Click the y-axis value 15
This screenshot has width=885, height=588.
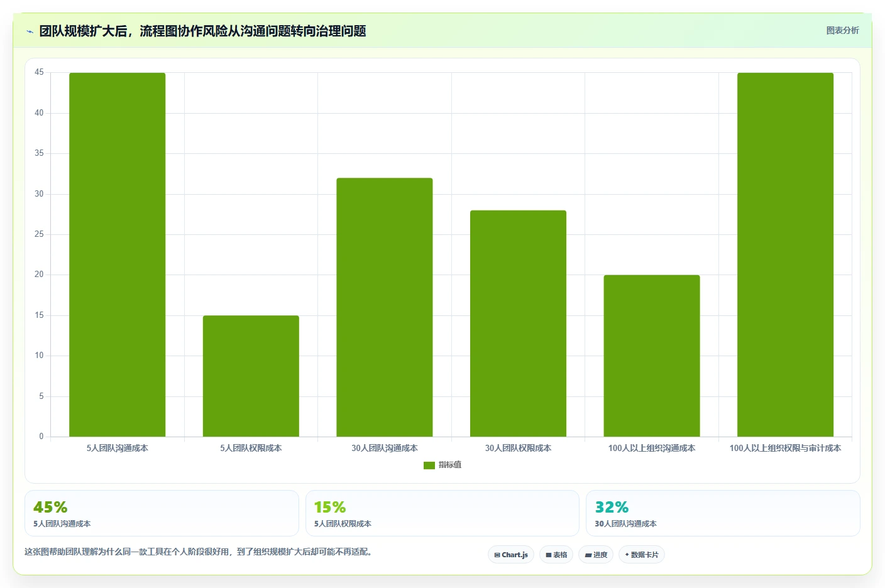click(39, 315)
